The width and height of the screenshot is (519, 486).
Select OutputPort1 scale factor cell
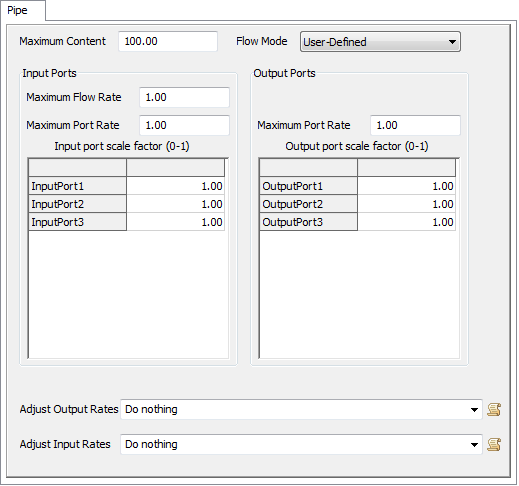coord(406,186)
